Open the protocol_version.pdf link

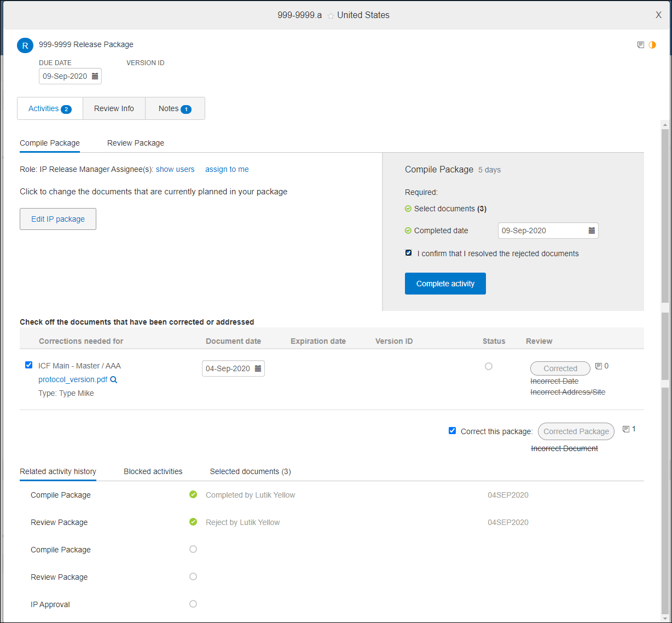tap(73, 379)
